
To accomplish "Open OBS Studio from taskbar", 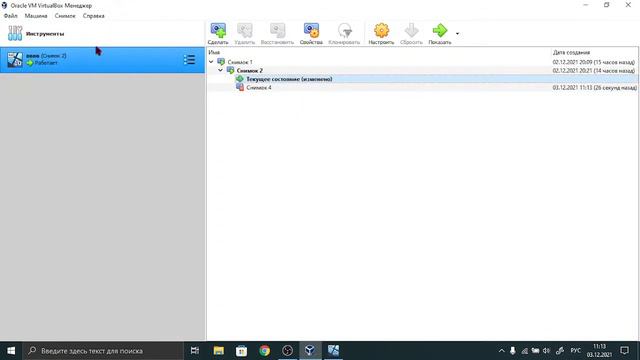I will click(x=287, y=351).
